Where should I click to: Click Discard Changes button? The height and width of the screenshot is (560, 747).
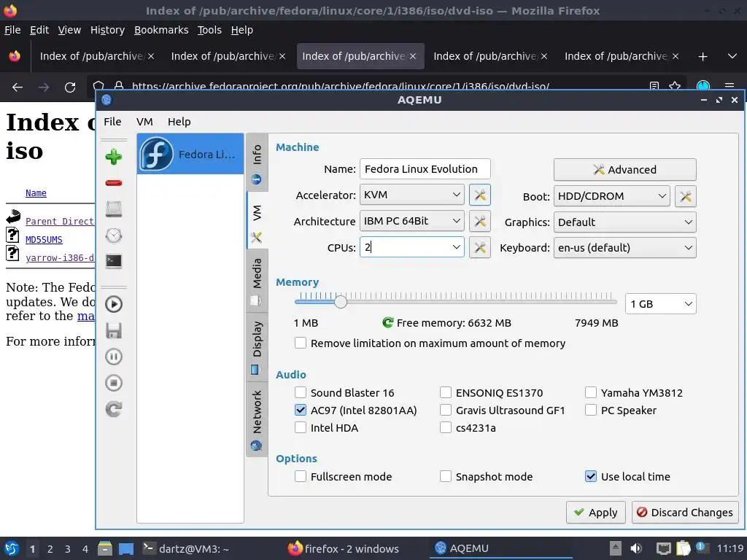(x=685, y=513)
